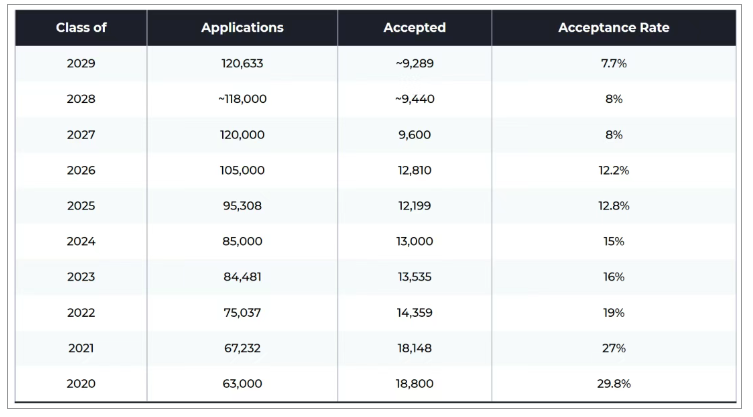This screenshot has width=753, height=417.
Task: Click the 7.7% acceptance rate cell
Action: 613,63
